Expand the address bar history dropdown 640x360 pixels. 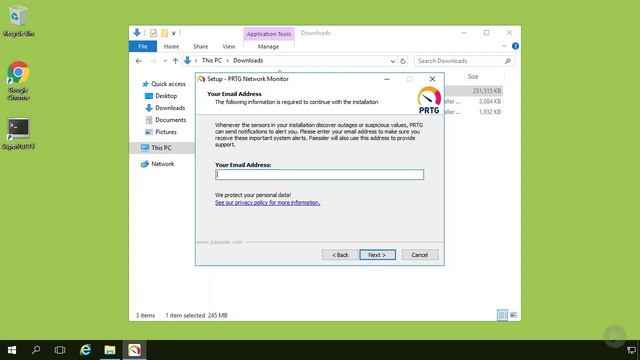coord(392,61)
